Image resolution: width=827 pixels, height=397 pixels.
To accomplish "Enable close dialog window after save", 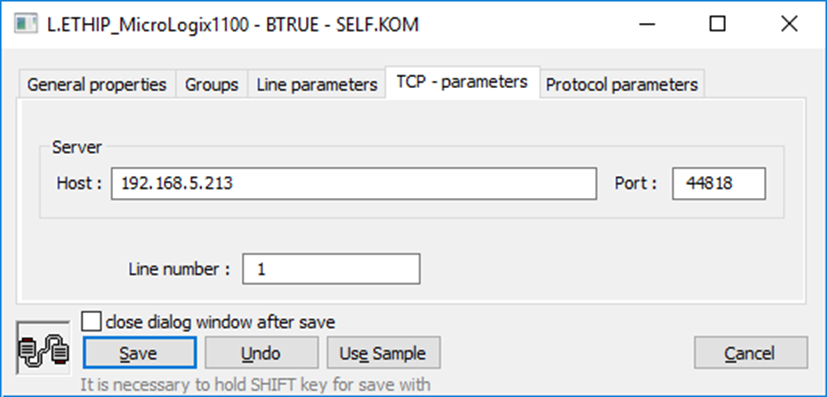I will 92,322.
